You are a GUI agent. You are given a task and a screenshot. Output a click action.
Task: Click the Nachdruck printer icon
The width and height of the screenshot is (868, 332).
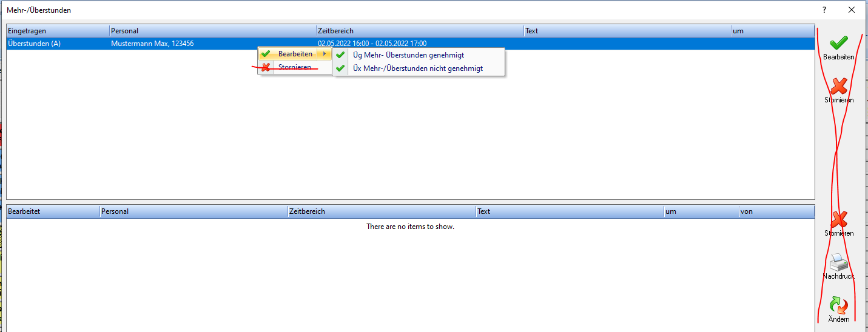tap(838, 262)
